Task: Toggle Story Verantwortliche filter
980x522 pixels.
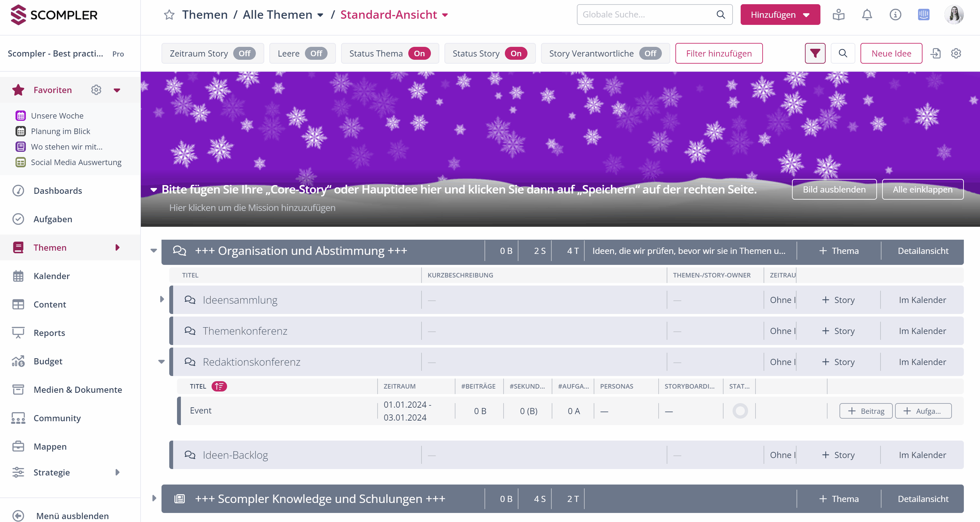Action: point(650,53)
